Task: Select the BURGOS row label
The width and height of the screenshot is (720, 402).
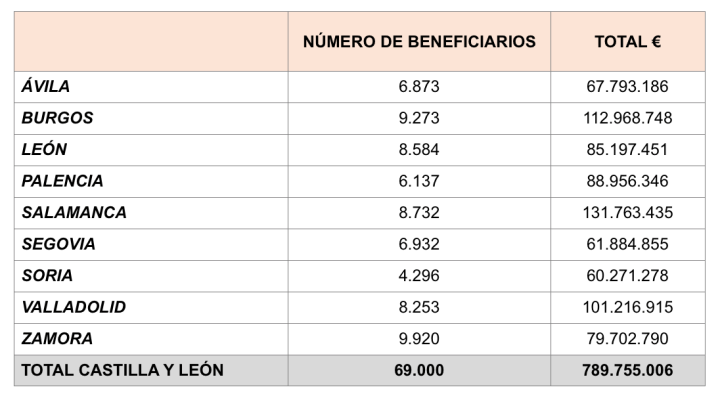Action: [x=57, y=118]
